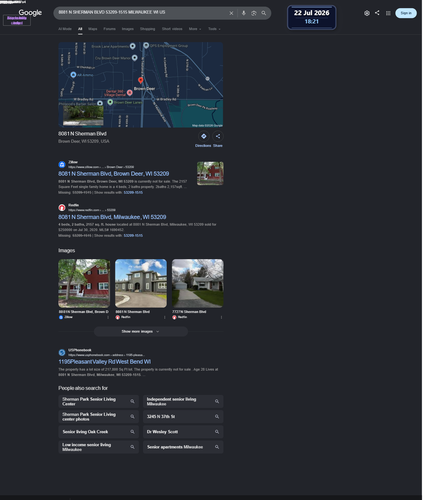Open options dots on 7727 N Sherman image
Viewport: 427px width, 500px height.
coord(221,317)
